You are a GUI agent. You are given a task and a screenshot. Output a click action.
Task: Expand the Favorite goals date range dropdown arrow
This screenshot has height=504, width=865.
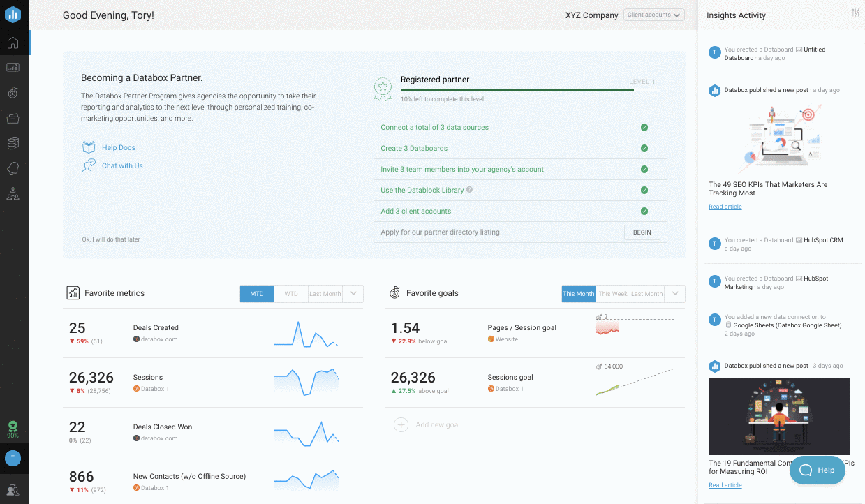[x=674, y=294]
